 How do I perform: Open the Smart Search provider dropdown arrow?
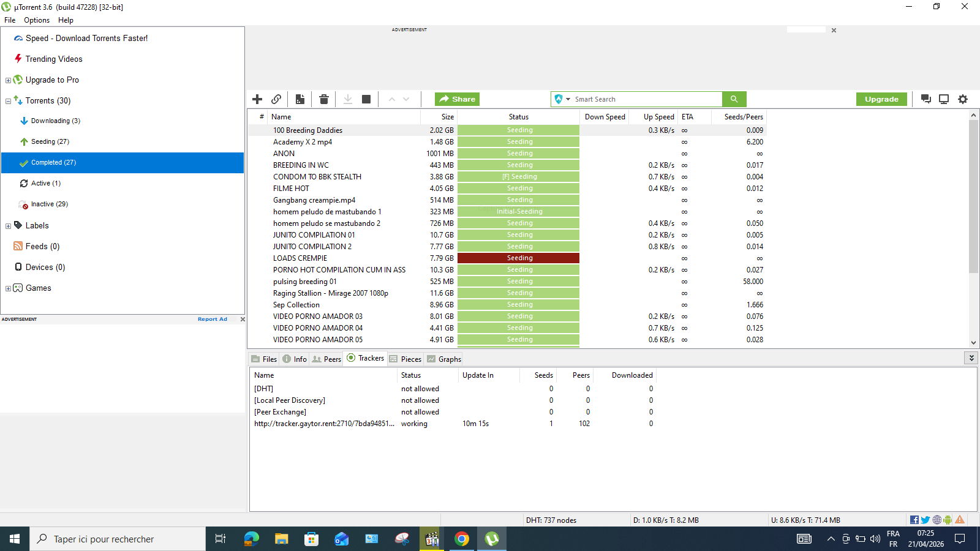[568, 99]
